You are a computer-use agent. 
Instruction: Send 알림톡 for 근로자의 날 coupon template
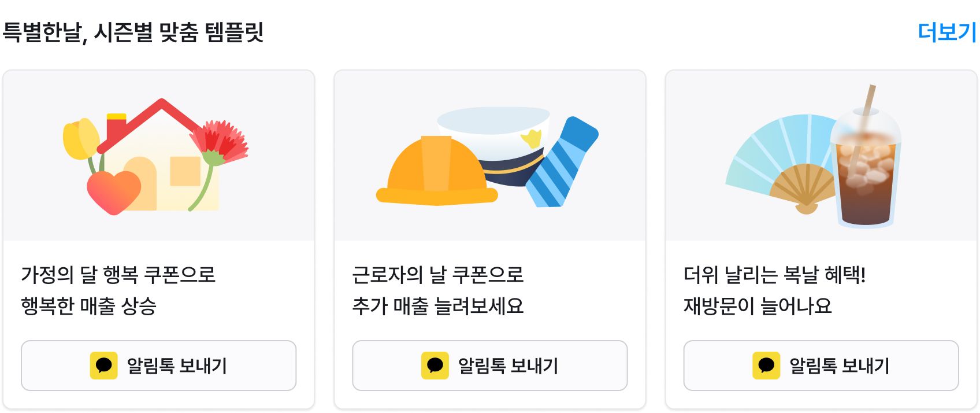click(x=489, y=366)
